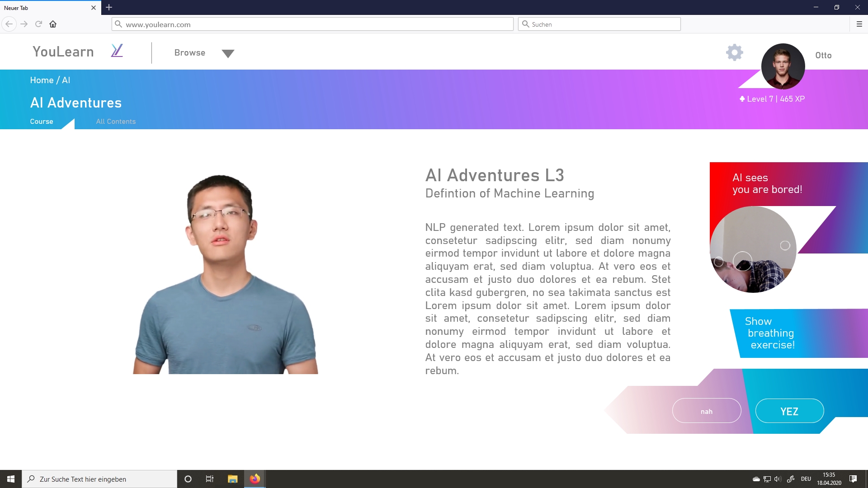Open Firefox from the taskbar
Screen dimensions: 868x488
pos(255,479)
